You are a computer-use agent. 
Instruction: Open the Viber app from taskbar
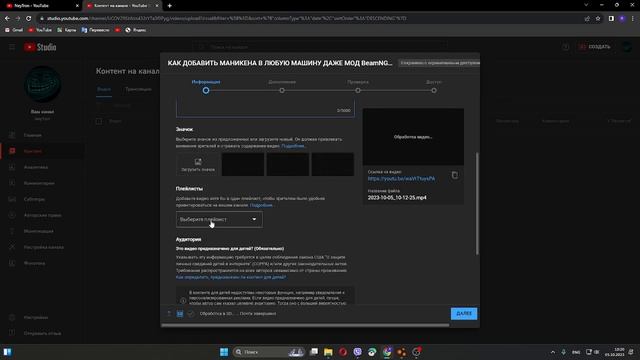358,352
